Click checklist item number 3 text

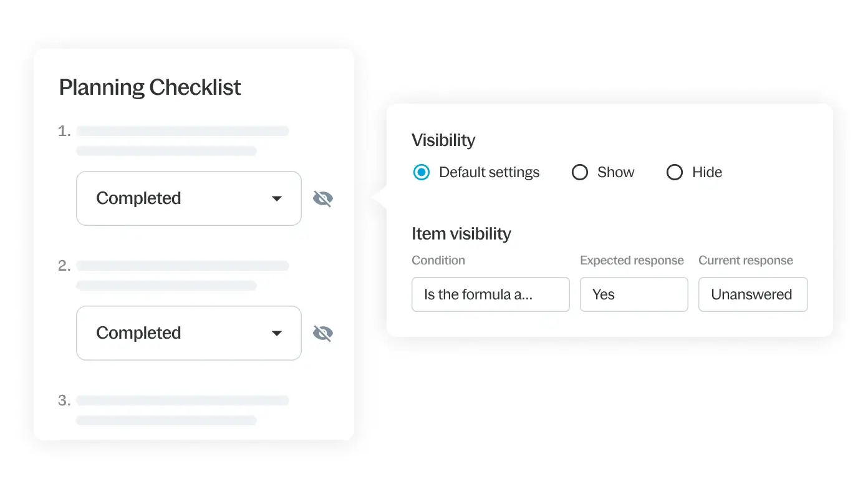pos(182,401)
